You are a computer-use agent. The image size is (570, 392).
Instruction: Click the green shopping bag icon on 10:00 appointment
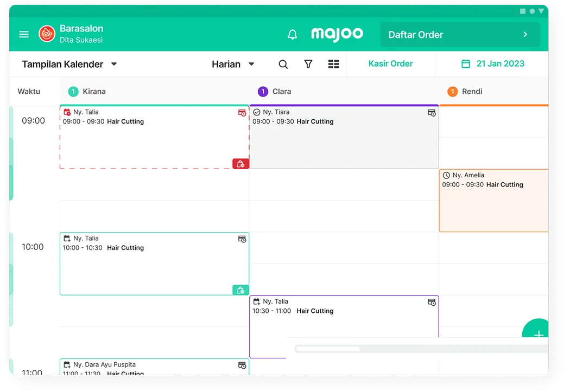pos(240,290)
